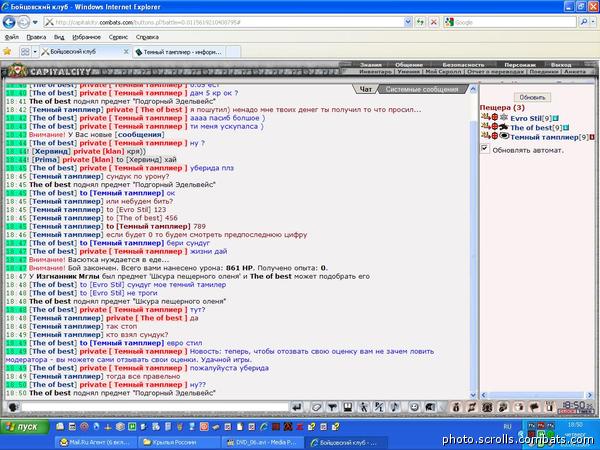Open the Справка menu
The image size is (600, 450).
pos(147,37)
